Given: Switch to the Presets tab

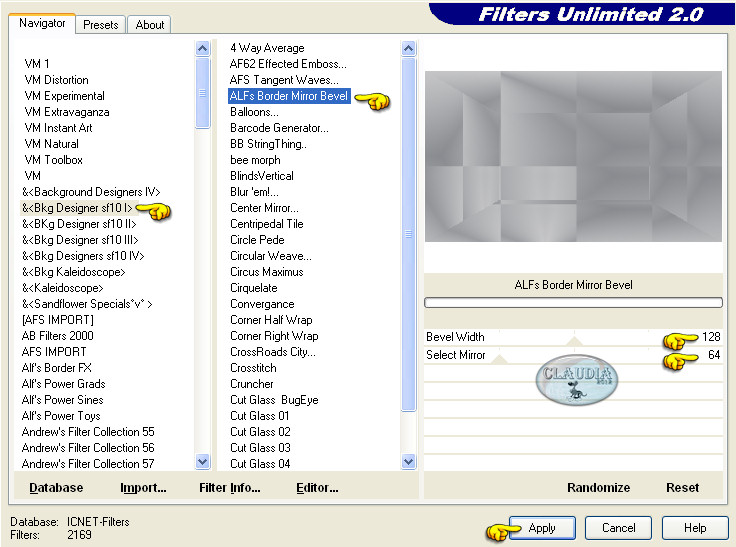Looking at the screenshot, I should click(x=100, y=25).
